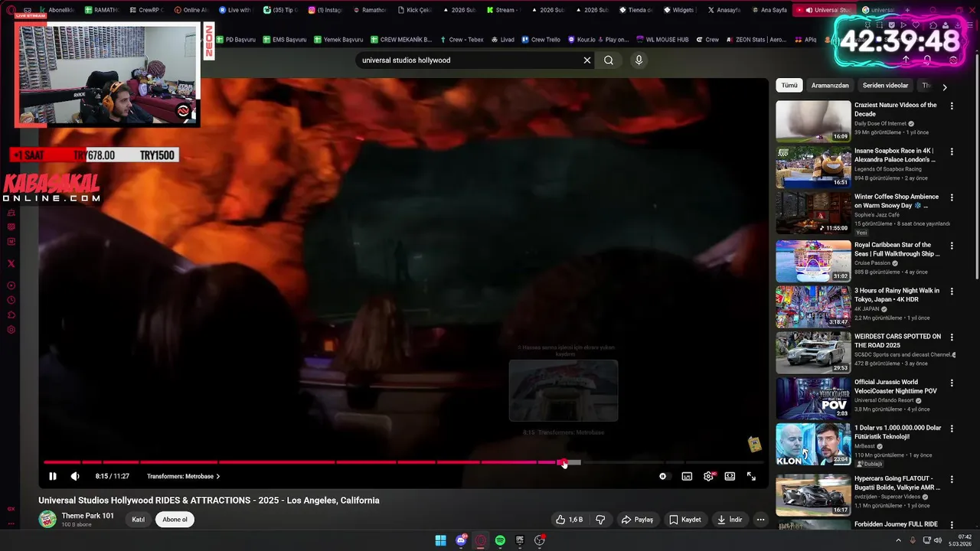
Task: Open options for Craziest Nature Videos
Action: tap(952, 106)
